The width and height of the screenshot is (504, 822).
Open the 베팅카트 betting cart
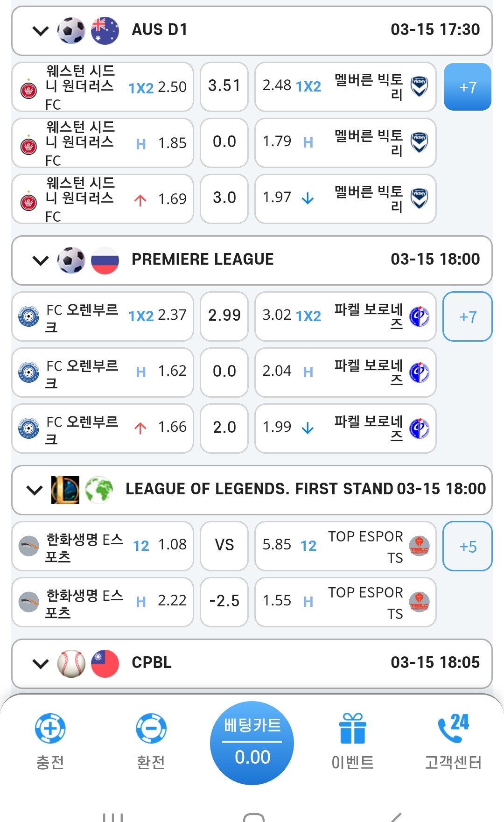point(252,743)
